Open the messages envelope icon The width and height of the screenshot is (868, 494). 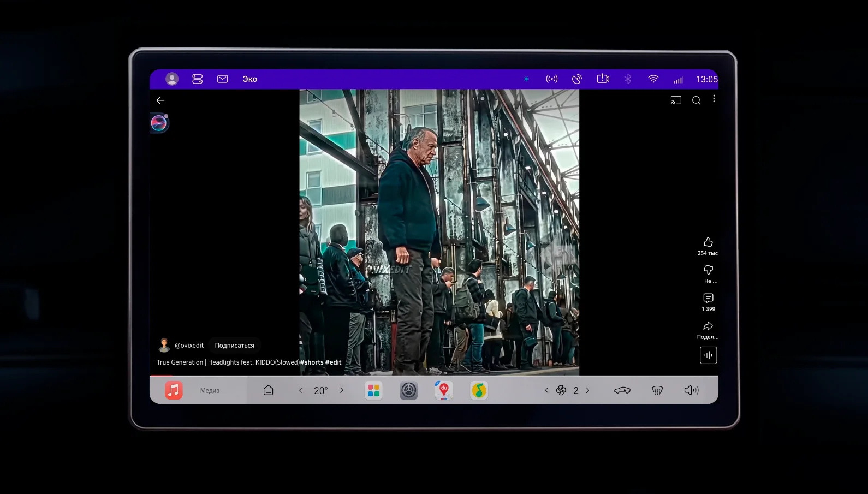(223, 79)
